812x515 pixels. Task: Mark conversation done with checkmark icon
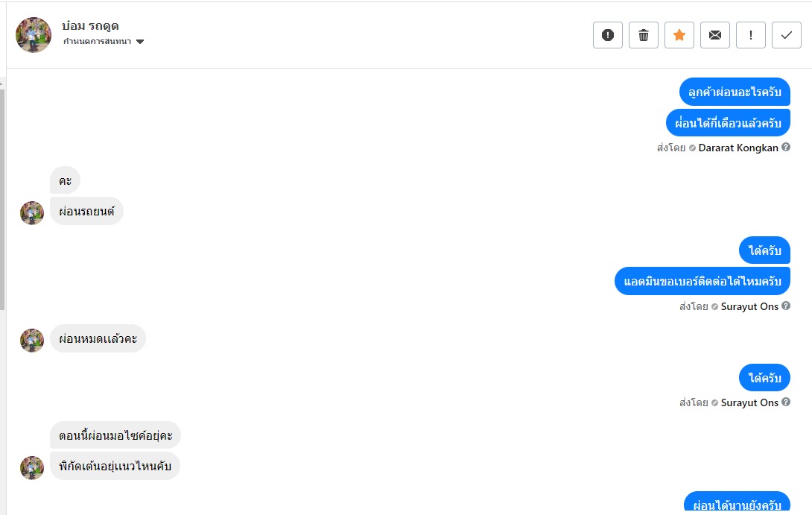[x=787, y=35]
